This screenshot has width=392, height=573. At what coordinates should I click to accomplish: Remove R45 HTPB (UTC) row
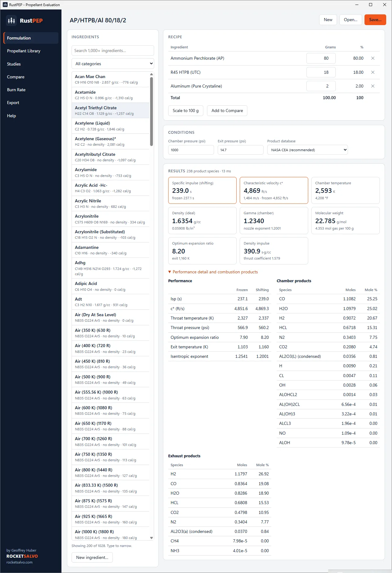pyautogui.click(x=373, y=72)
